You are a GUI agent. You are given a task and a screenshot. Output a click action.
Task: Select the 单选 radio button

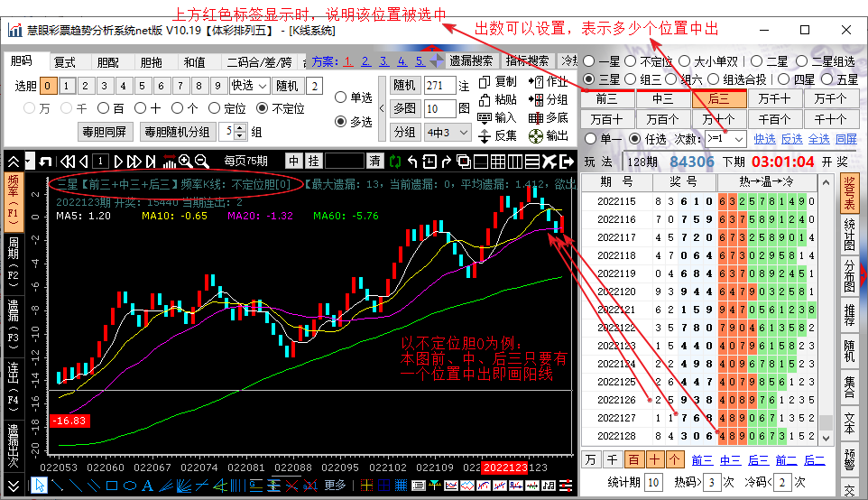341,97
